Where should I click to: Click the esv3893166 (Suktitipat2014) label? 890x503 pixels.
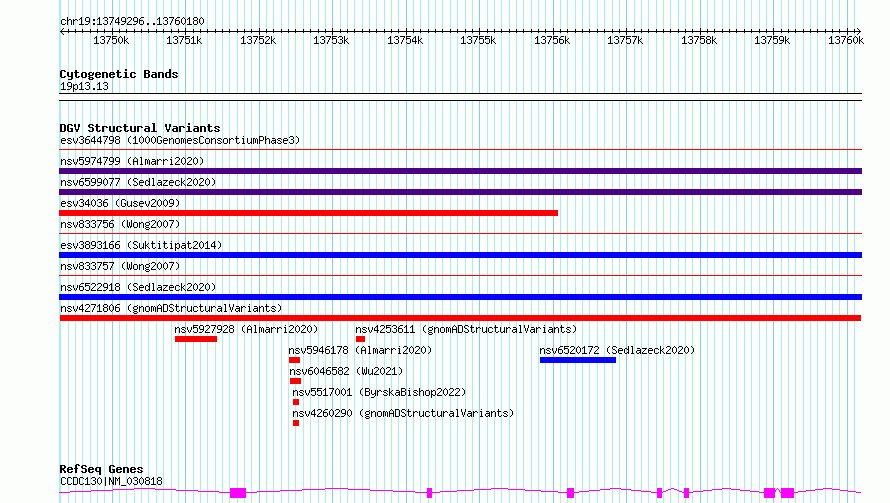click(x=141, y=245)
